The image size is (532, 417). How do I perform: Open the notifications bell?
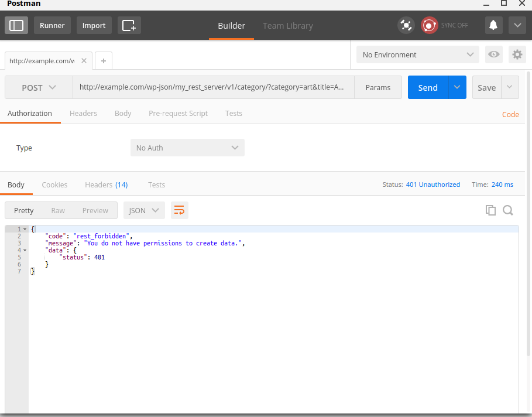(x=493, y=25)
